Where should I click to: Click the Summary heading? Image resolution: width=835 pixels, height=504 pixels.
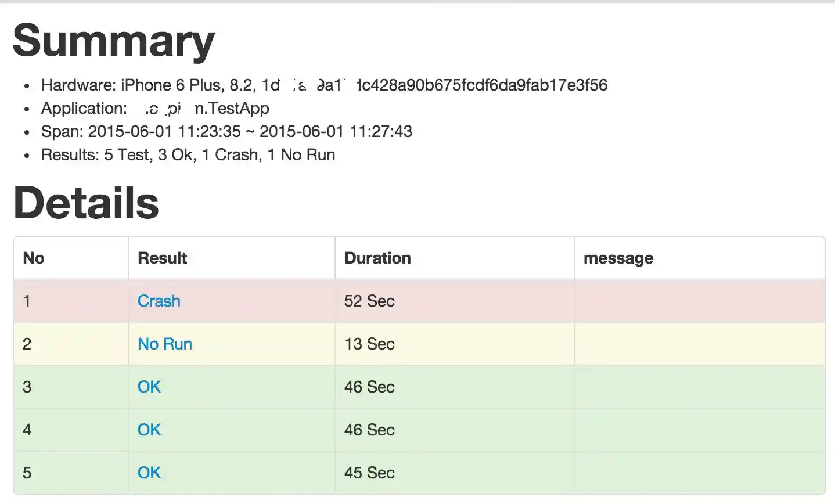point(114,41)
